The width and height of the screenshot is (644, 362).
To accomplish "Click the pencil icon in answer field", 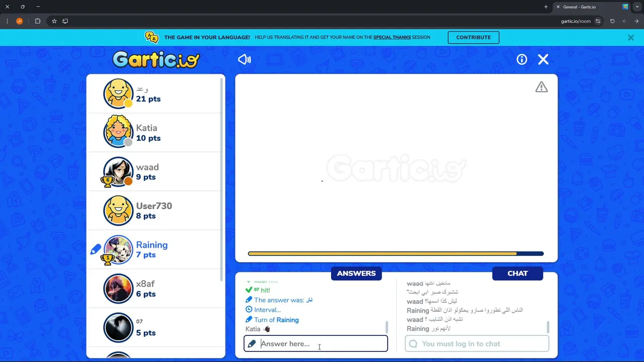I will coord(252,344).
